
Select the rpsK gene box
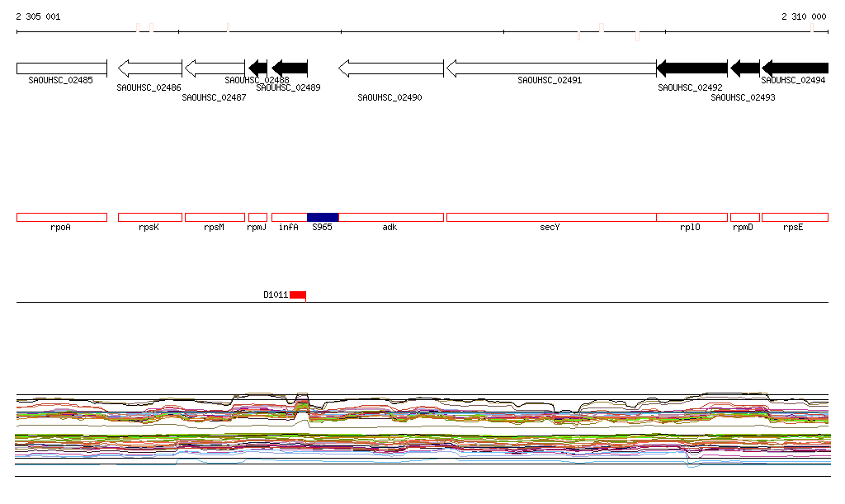tap(150, 218)
